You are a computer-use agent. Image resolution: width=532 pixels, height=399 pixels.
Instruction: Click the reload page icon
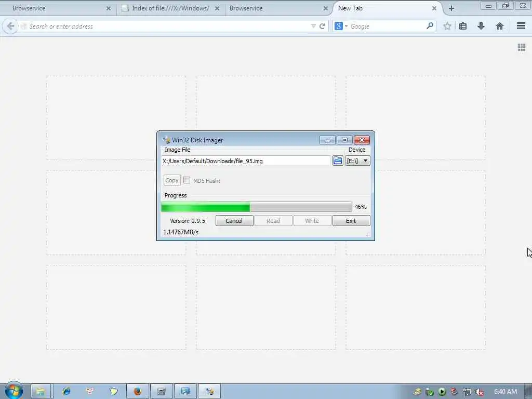click(322, 26)
